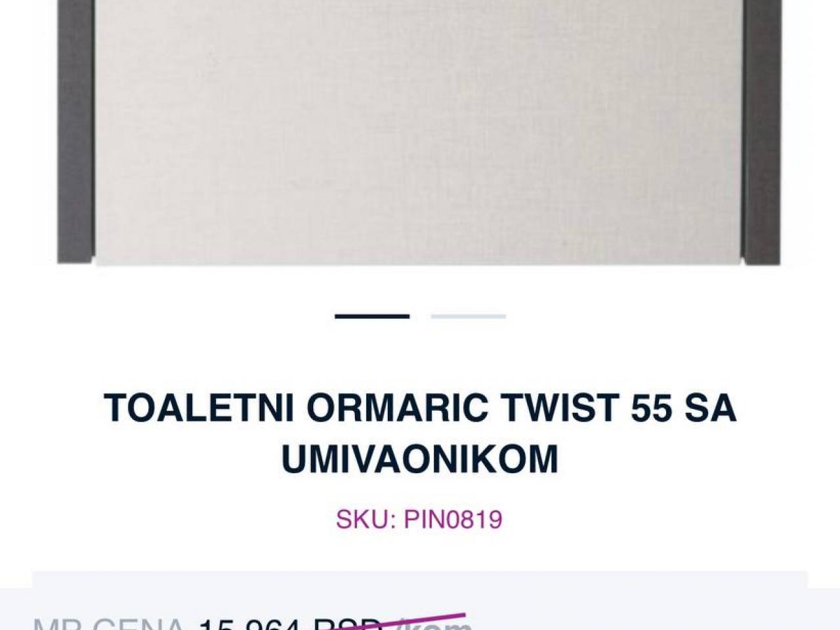
Task: Click the MP CENA price label
Action: (109, 623)
